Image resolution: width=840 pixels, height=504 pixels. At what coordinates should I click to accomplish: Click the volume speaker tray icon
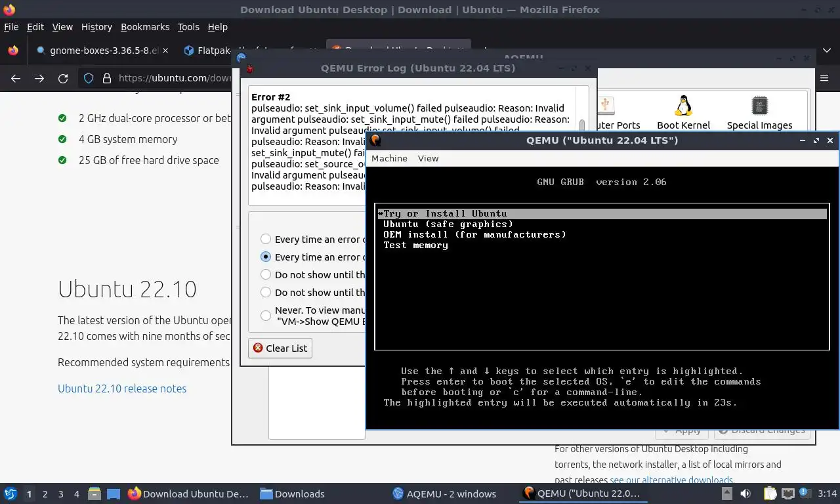[x=745, y=493]
